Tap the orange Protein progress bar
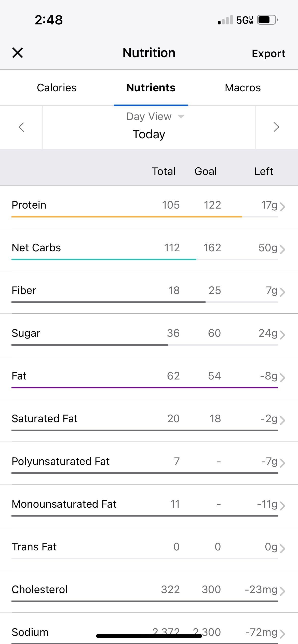 click(127, 217)
